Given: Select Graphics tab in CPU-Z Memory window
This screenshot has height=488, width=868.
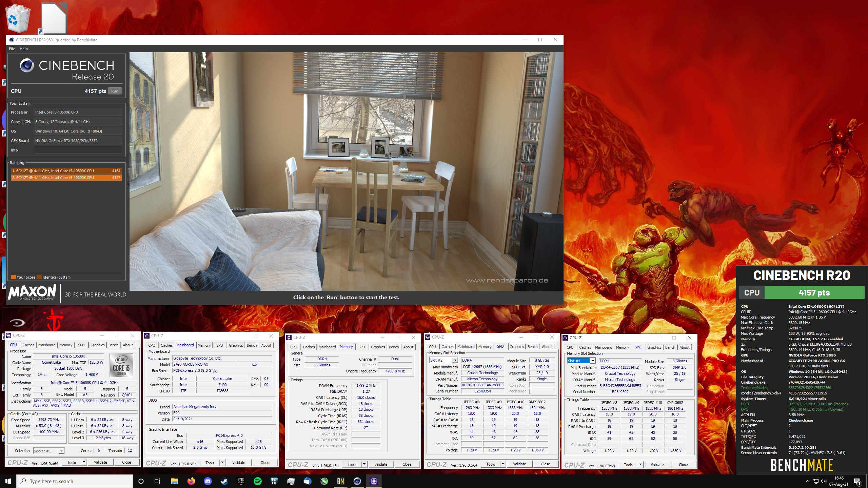Looking at the screenshot, I should tap(378, 347).
